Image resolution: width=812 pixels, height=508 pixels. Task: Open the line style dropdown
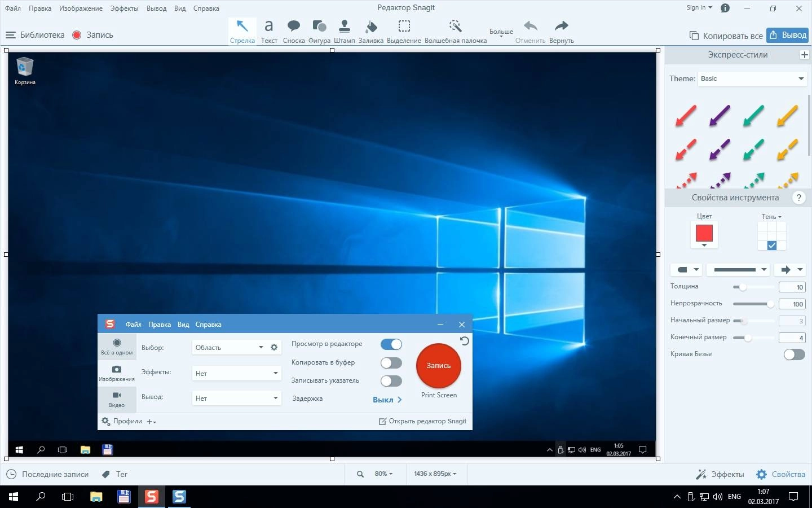pyautogui.click(x=738, y=270)
